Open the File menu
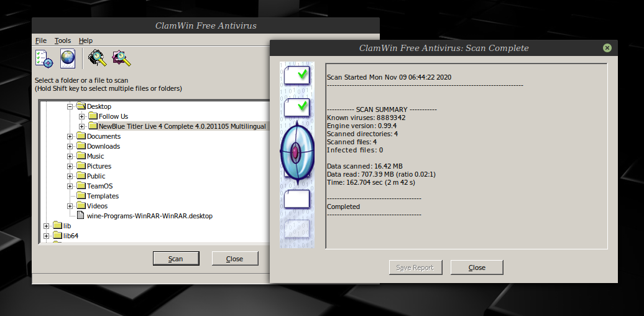The height and width of the screenshot is (316, 644). (x=41, y=40)
